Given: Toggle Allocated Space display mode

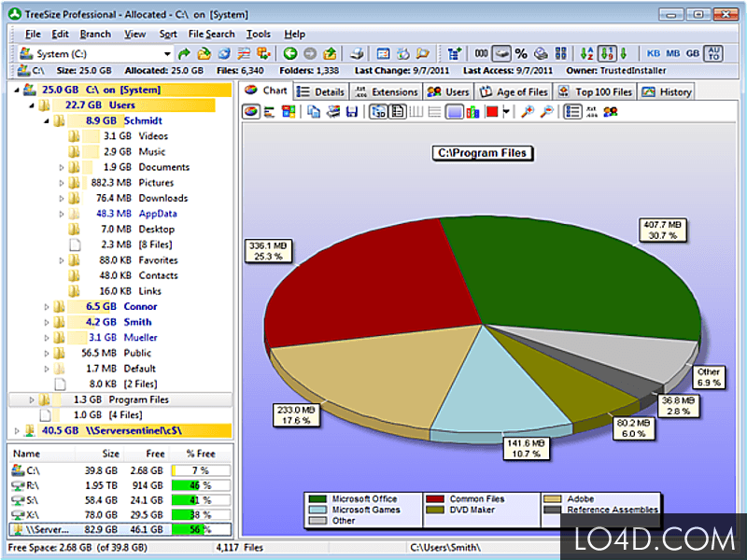Looking at the screenshot, I should tap(501, 54).
